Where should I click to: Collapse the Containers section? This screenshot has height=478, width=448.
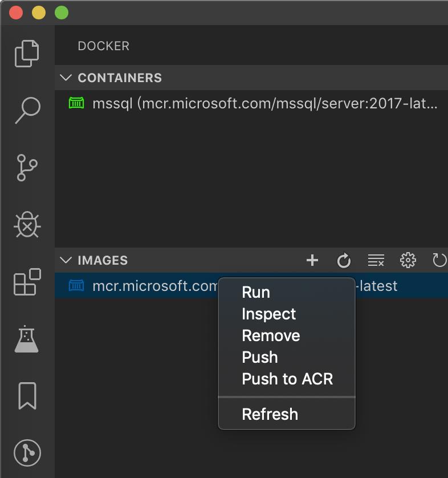point(66,78)
